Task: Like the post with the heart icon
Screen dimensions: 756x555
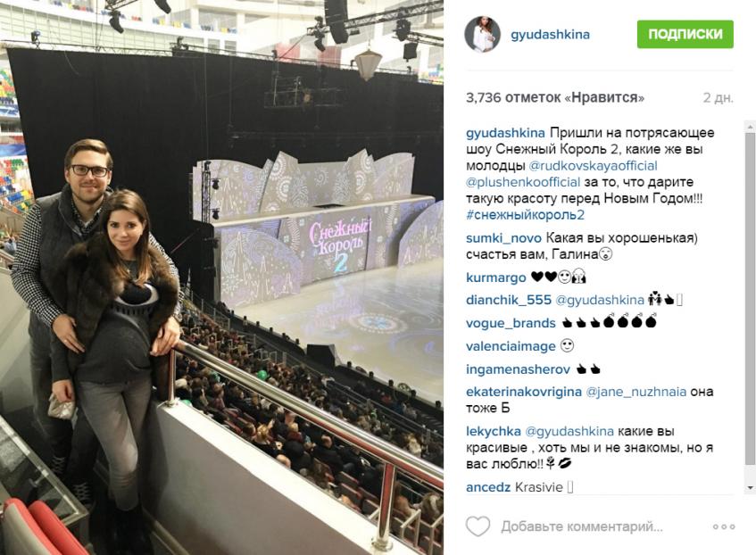Action: tap(478, 526)
